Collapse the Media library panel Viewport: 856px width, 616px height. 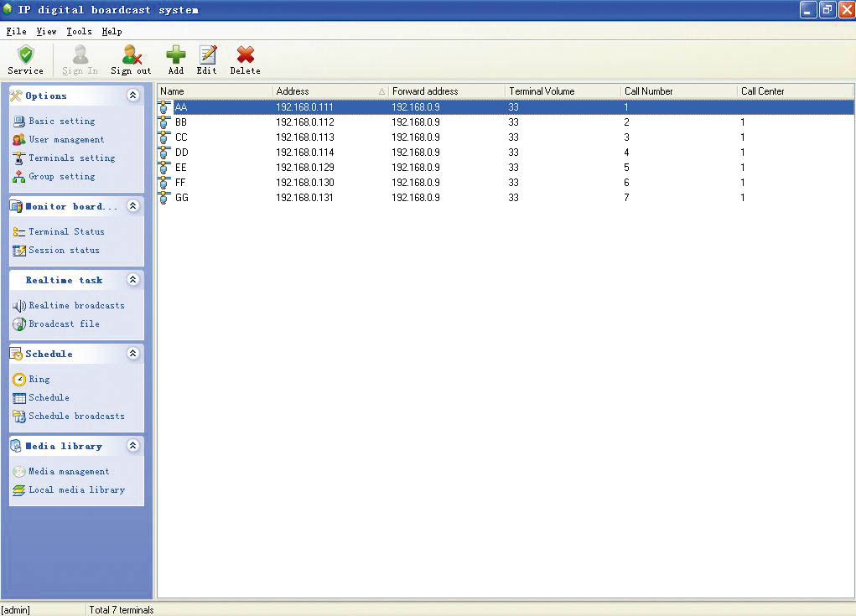point(132,446)
